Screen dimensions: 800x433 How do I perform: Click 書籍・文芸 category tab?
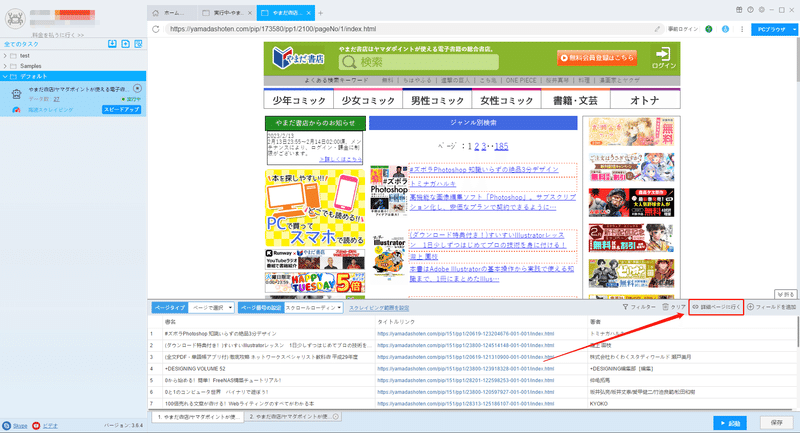(x=576, y=99)
